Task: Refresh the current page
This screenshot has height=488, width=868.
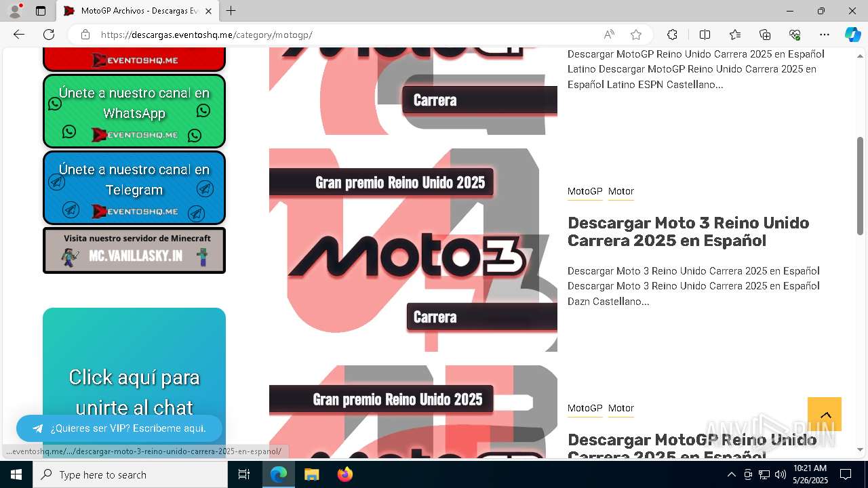Action: [x=49, y=35]
